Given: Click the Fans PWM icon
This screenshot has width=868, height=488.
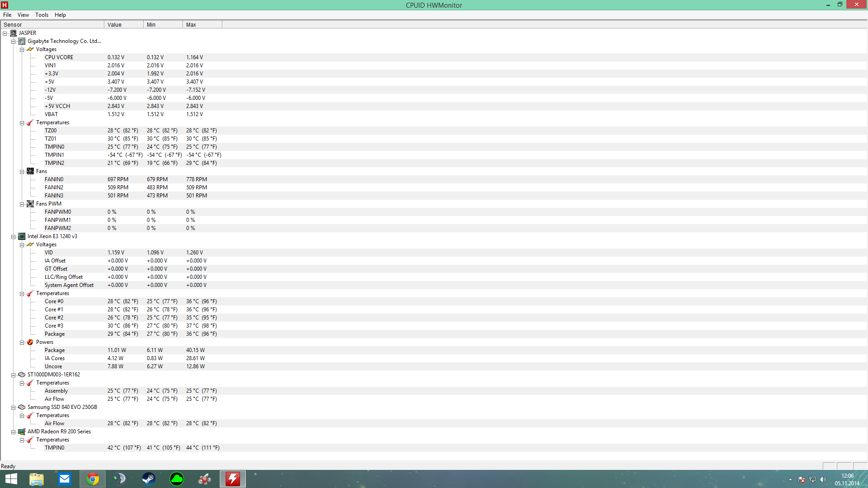Looking at the screenshot, I should (x=30, y=204).
